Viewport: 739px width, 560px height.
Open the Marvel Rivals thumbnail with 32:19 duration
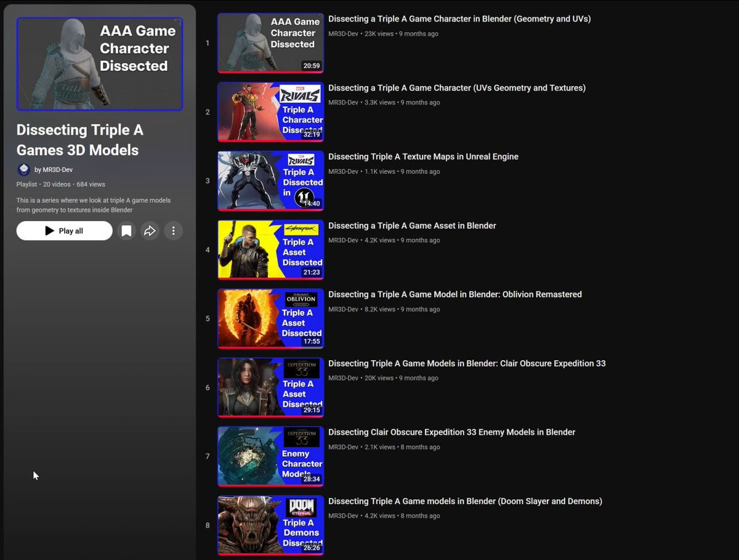click(x=270, y=112)
